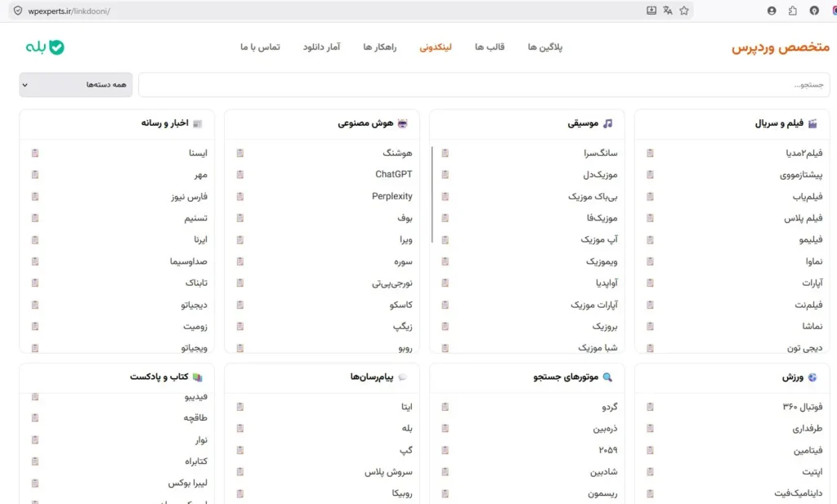Viewport: 837px width, 504px height.
Task: Click the copy icon beside Perplexity
Action: (240, 196)
